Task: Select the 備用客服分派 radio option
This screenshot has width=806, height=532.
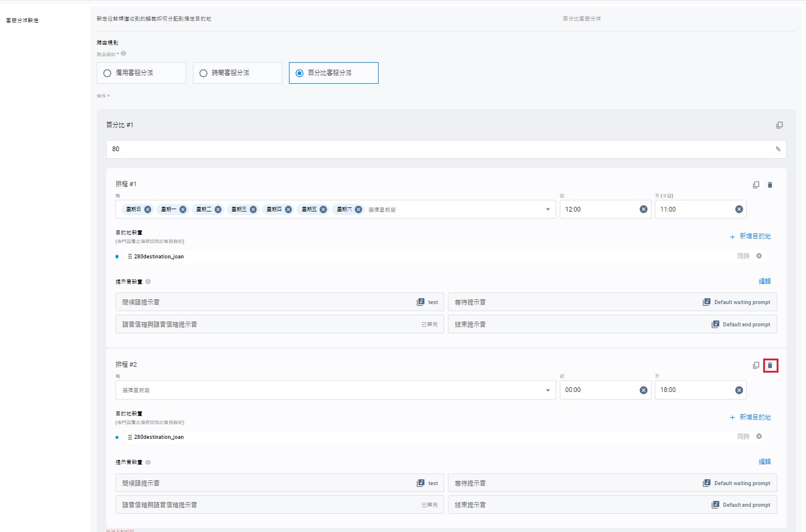Action: tap(141, 73)
